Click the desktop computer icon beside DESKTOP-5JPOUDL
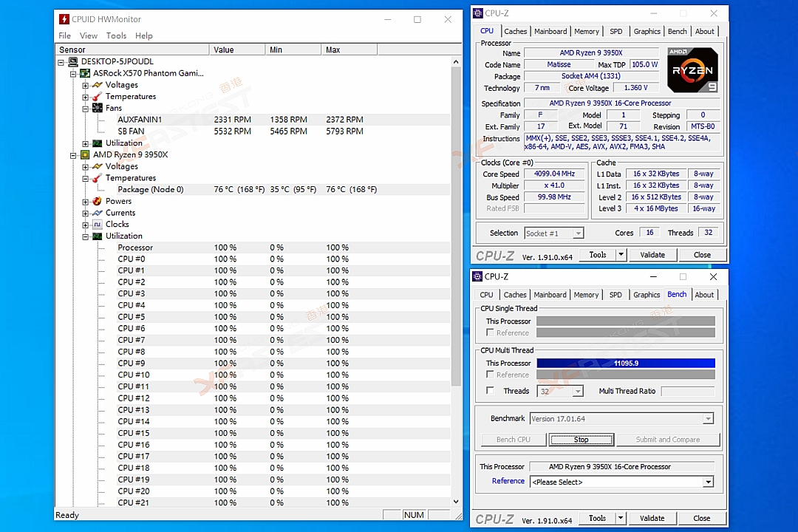 73,61
